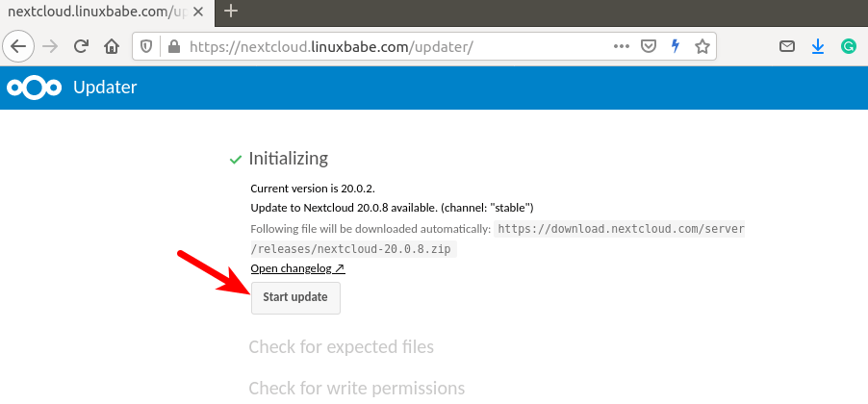Image resolution: width=868 pixels, height=404 pixels.
Task: Open the Firefox home page
Action: [x=112, y=46]
